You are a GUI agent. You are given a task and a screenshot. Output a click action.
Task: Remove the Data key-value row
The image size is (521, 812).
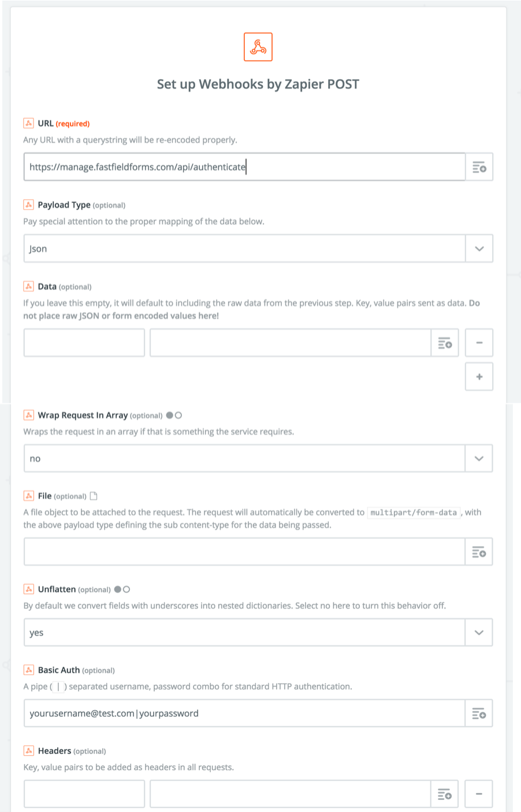(479, 343)
